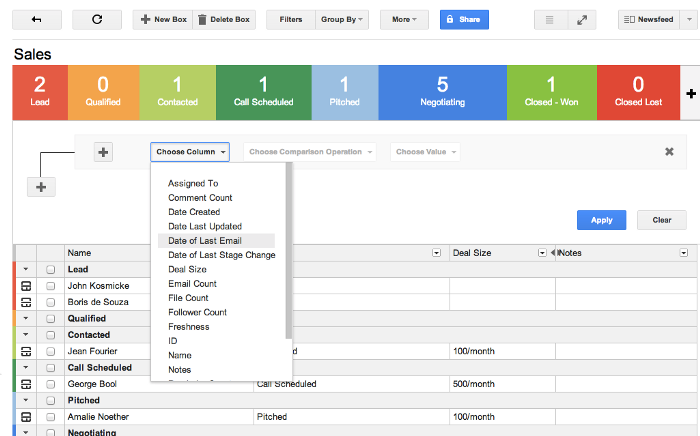The width and height of the screenshot is (700, 436).
Task: Tick the Amalie Noether row checkbox
Action: point(50,417)
